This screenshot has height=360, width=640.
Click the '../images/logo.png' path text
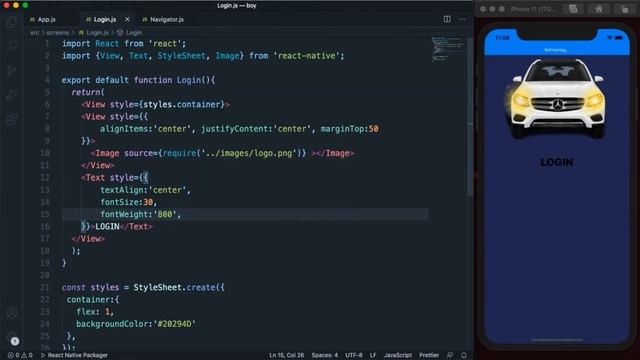pyautogui.click(x=249, y=153)
